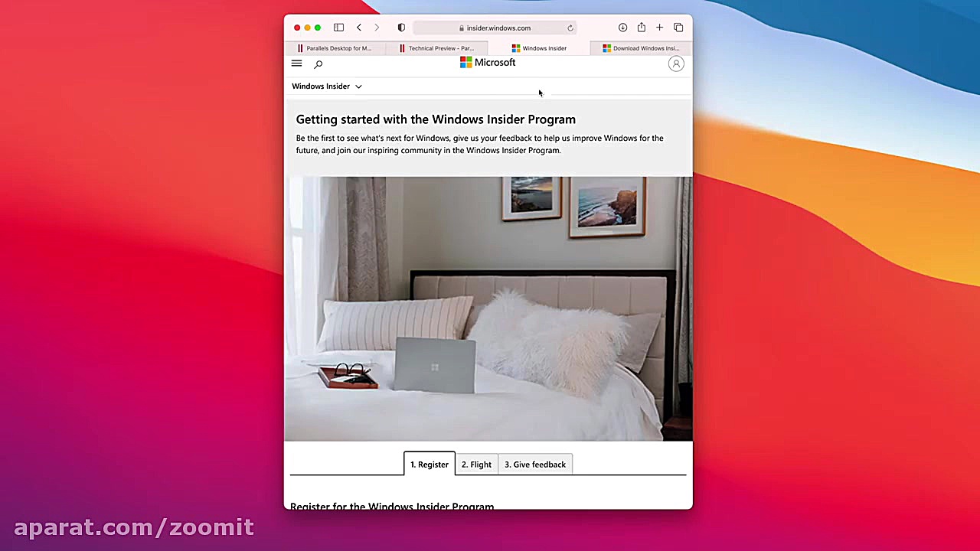Switch to the Parallels Desktop for M... tab
980x551 pixels.
click(x=335, y=48)
